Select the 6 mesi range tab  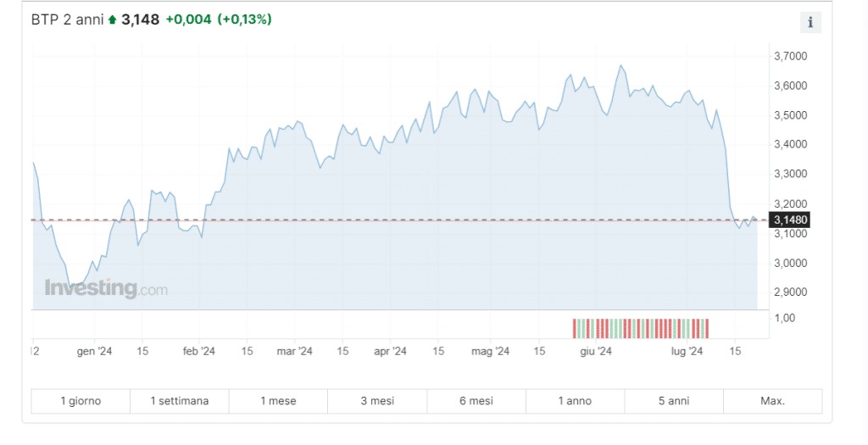tap(476, 401)
